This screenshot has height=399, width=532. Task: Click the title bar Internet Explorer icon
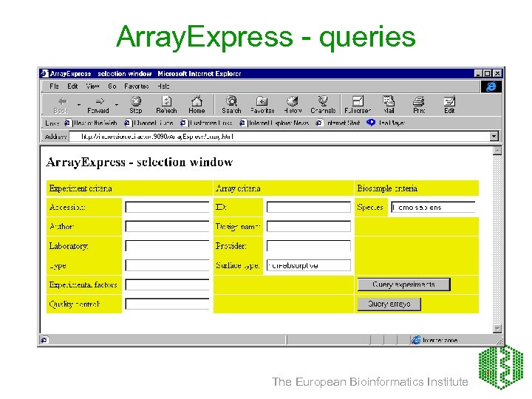pyautogui.click(x=44, y=74)
